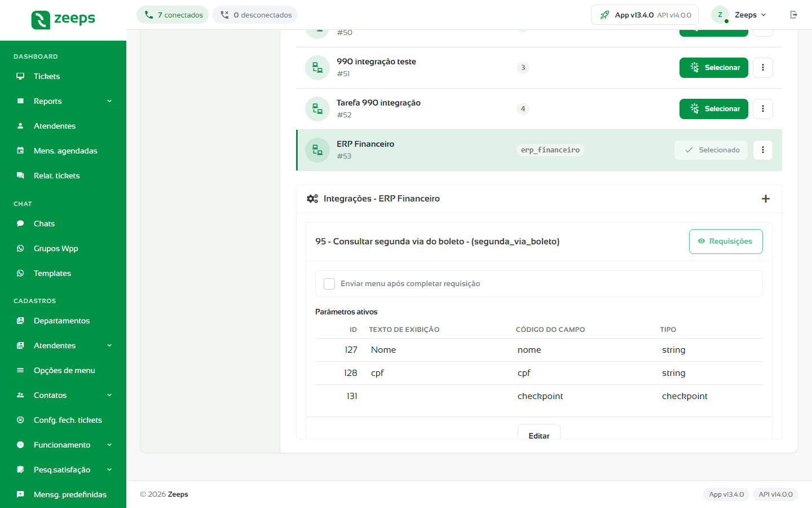The height and width of the screenshot is (508, 812).
Task: Expand the Atendentes cadastros chevron
Action: point(109,345)
